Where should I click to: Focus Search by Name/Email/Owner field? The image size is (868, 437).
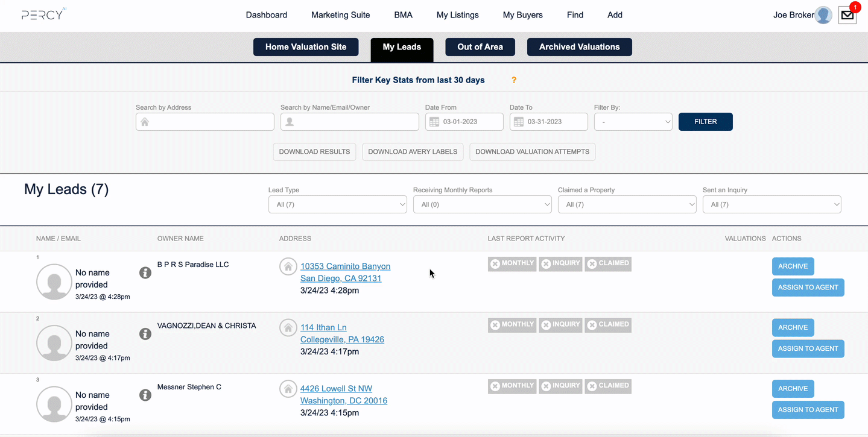pyautogui.click(x=350, y=122)
